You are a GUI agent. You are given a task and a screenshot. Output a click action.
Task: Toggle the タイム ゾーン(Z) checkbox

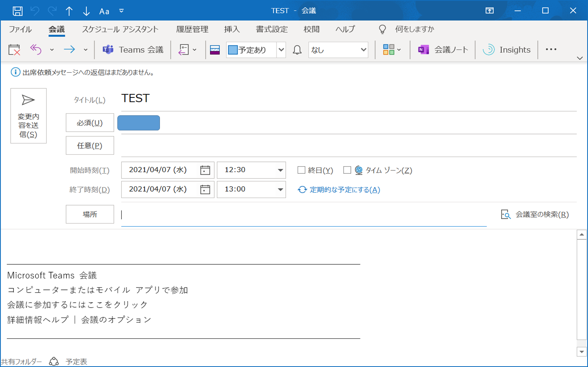coord(347,170)
